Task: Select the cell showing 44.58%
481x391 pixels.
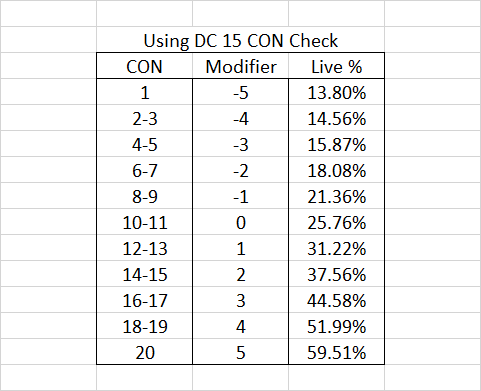Action: pyautogui.click(x=336, y=300)
